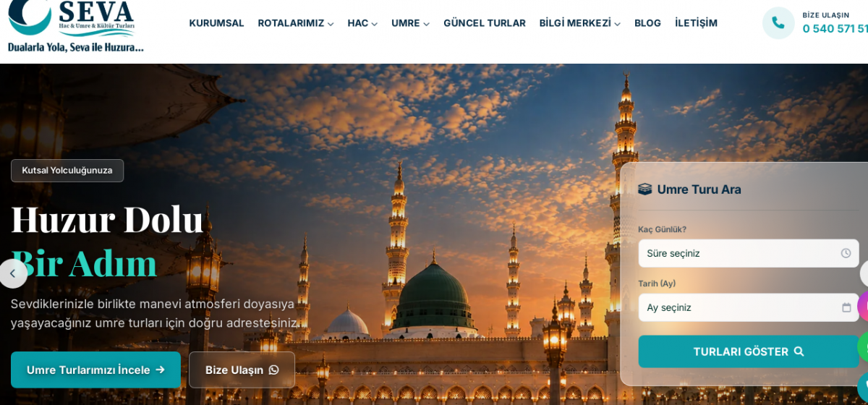Click the phone icon in header

(778, 23)
